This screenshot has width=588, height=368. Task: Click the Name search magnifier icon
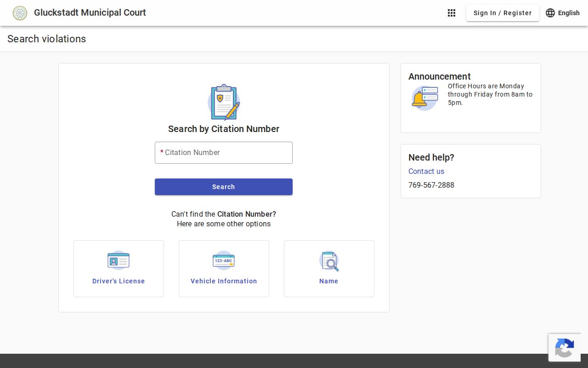click(x=329, y=261)
